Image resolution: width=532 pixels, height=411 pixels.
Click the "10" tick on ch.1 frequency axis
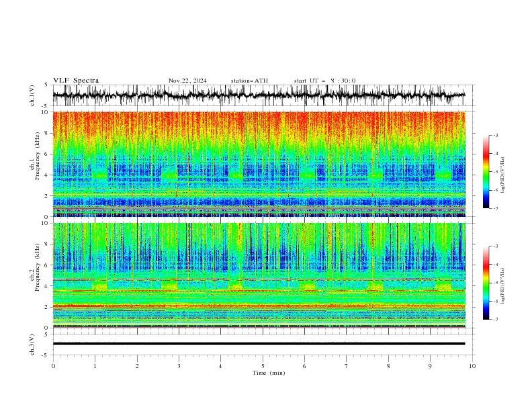click(x=46, y=112)
